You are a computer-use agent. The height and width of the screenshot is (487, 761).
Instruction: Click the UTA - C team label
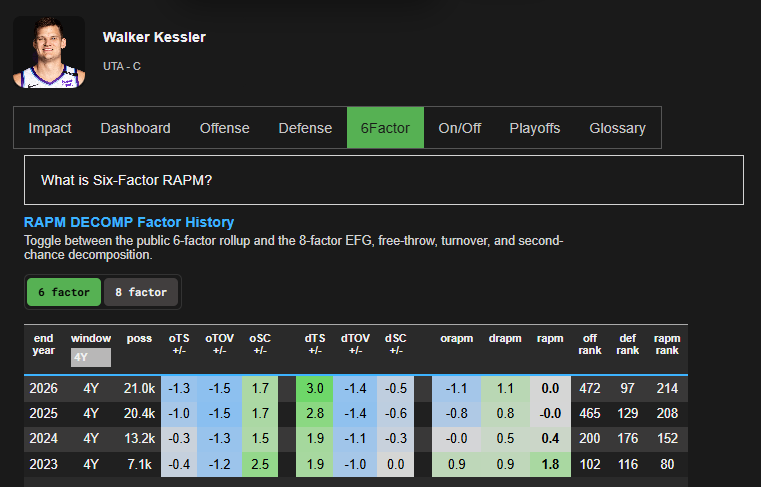[122, 66]
